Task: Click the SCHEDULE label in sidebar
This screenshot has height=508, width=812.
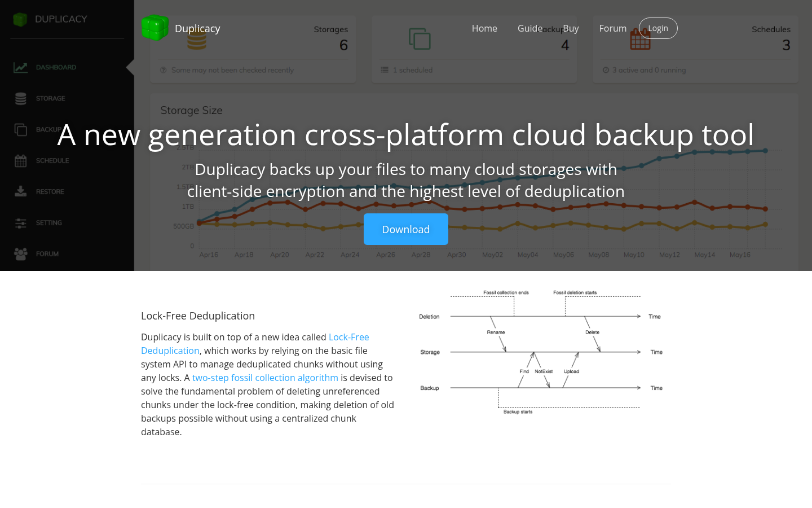Action: 52,160
